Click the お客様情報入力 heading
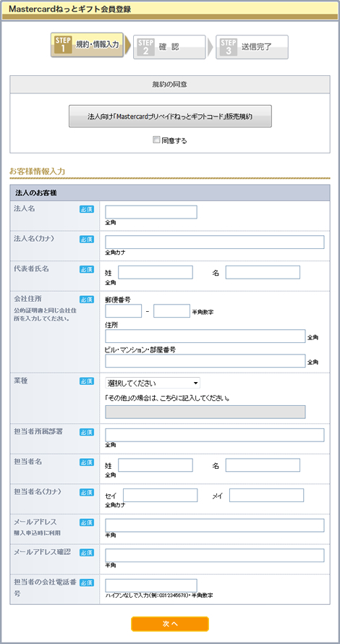 coord(38,171)
